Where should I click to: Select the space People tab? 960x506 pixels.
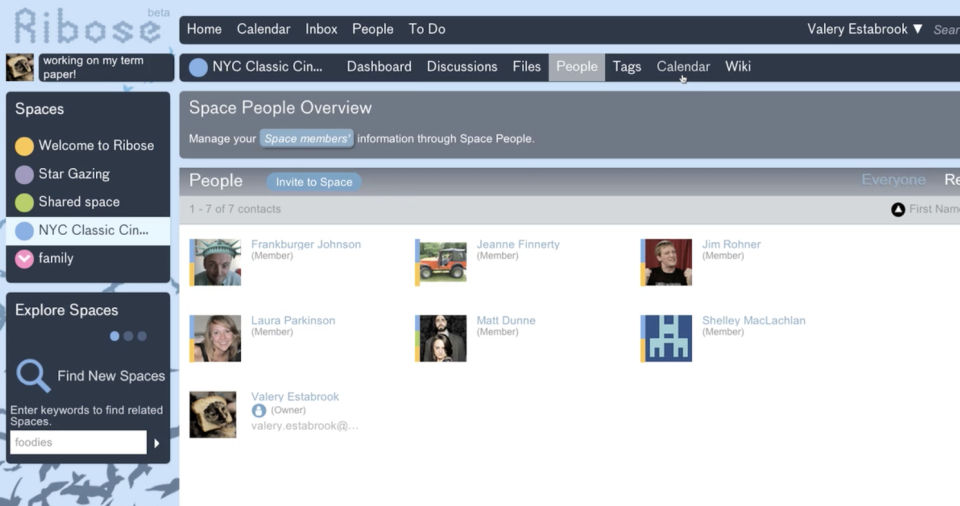click(x=577, y=67)
